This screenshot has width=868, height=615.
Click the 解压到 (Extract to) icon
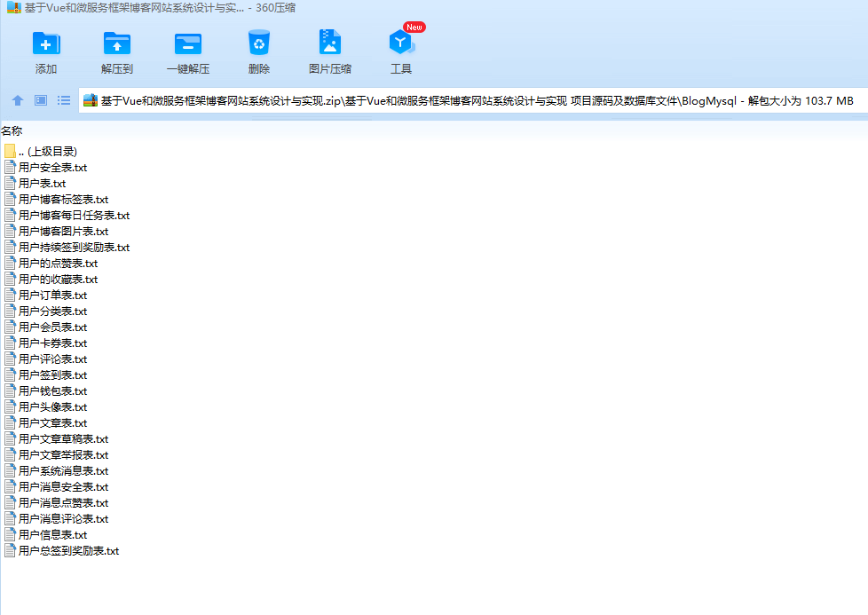click(117, 43)
